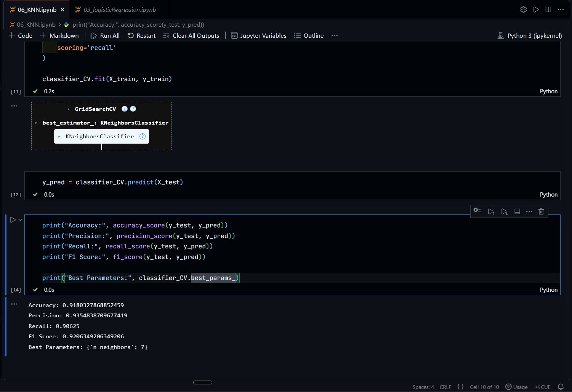The image size is (572, 392).
Task: Expand the GridSearchCV estimator details
Action: click(69, 109)
